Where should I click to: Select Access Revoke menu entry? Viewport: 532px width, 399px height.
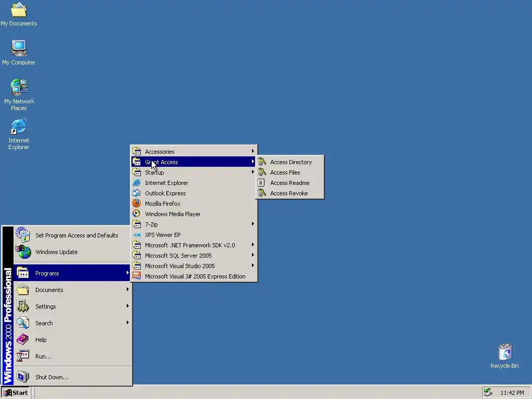pos(290,193)
